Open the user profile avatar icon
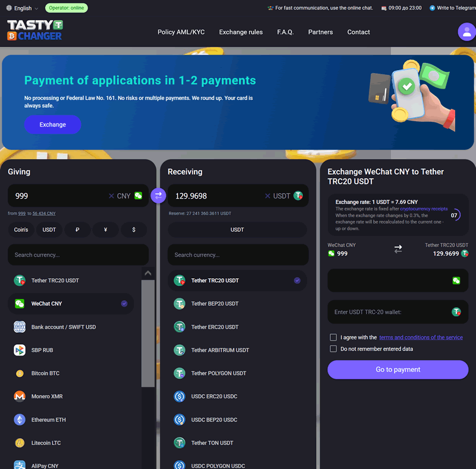The height and width of the screenshot is (469, 476). pyautogui.click(x=466, y=32)
